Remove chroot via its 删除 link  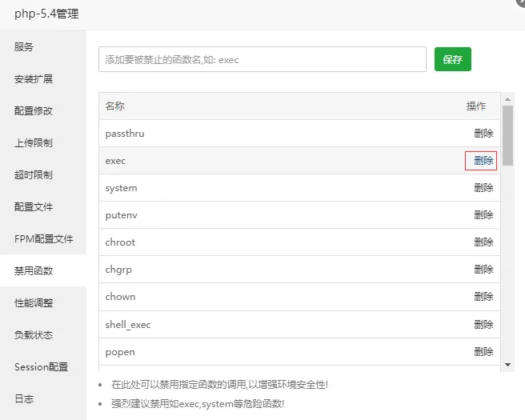[483, 242]
